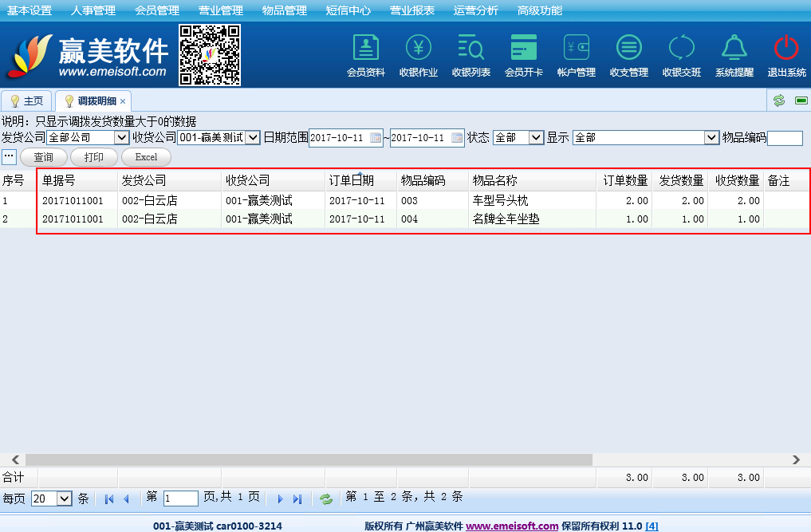
Task: Expand the 状态 status dropdown
Action: [x=536, y=138]
